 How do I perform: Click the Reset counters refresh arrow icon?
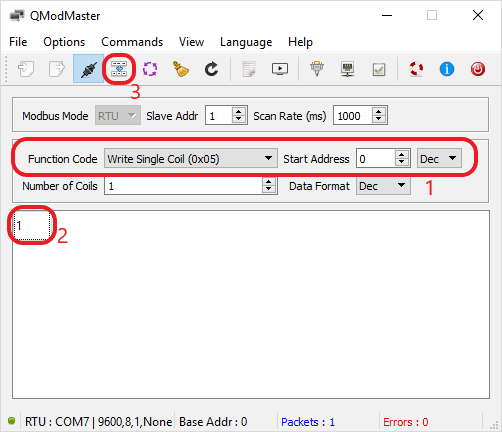(x=211, y=69)
